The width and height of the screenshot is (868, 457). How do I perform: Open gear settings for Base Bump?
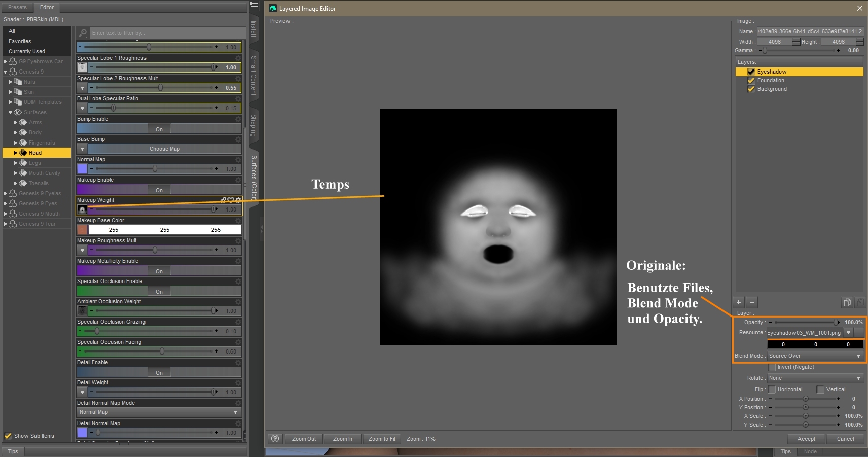point(238,139)
